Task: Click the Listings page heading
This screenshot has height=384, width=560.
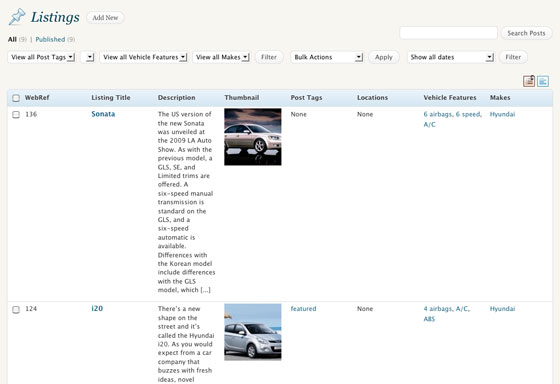Action: (55, 18)
